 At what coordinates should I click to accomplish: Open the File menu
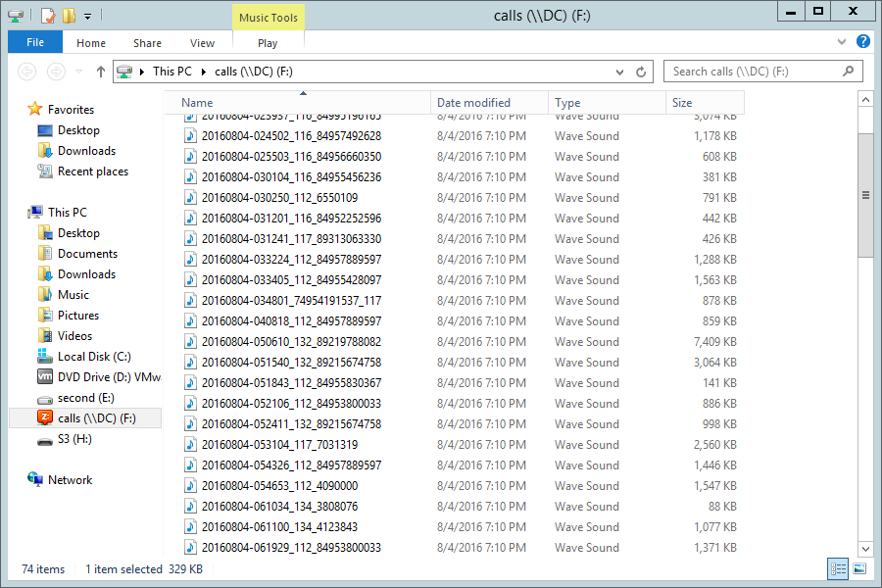(x=35, y=42)
